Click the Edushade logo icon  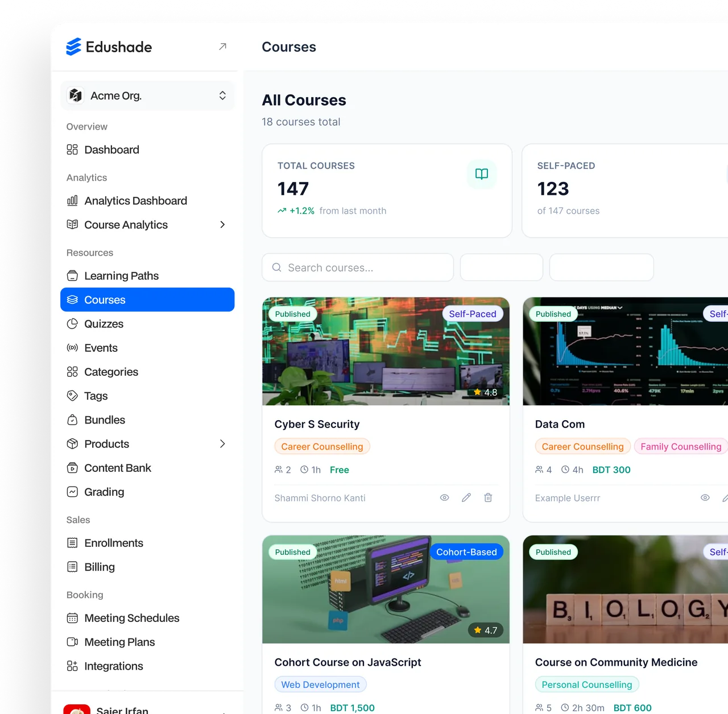(x=74, y=47)
